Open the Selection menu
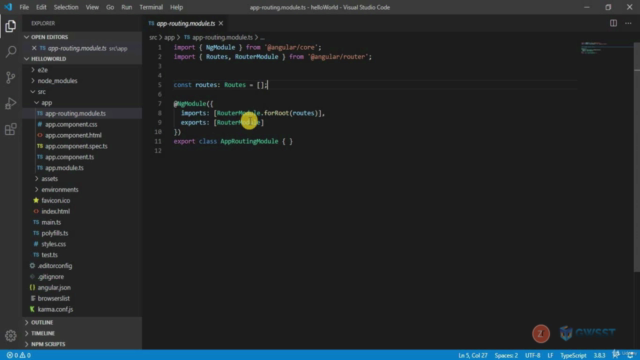640x360 pixels. [66, 7]
